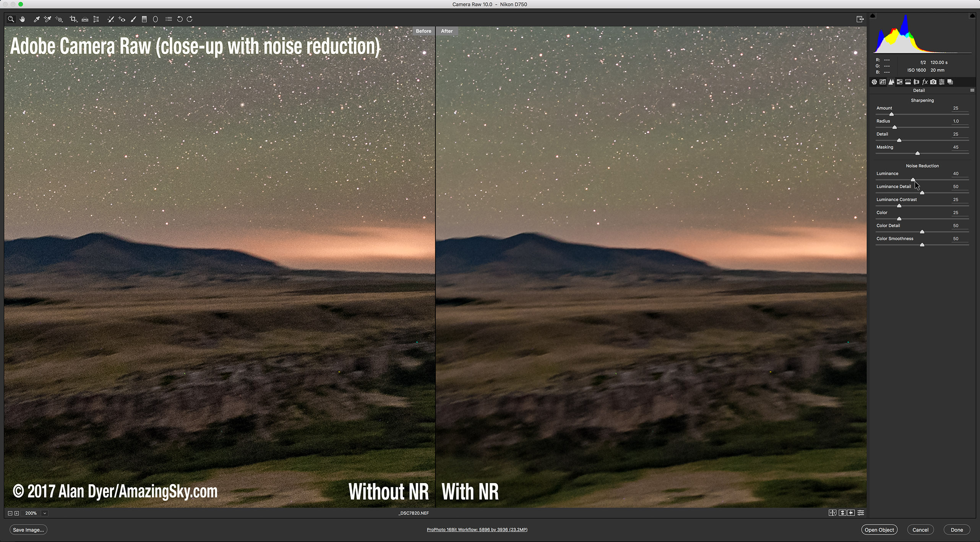Screen dimensions: 980x542
Task: Switch to the Effects fx tab
Action: (925, 82)
